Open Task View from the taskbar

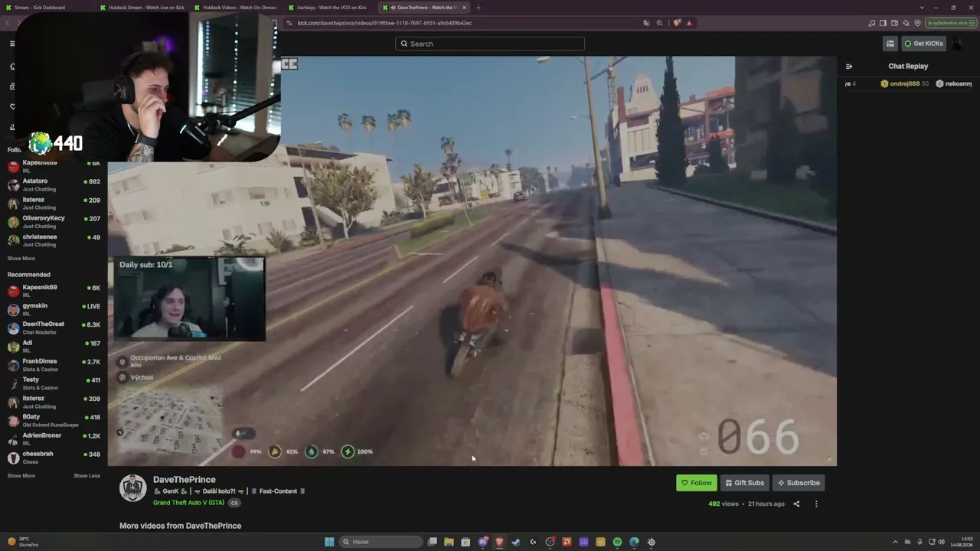(432, 542)
